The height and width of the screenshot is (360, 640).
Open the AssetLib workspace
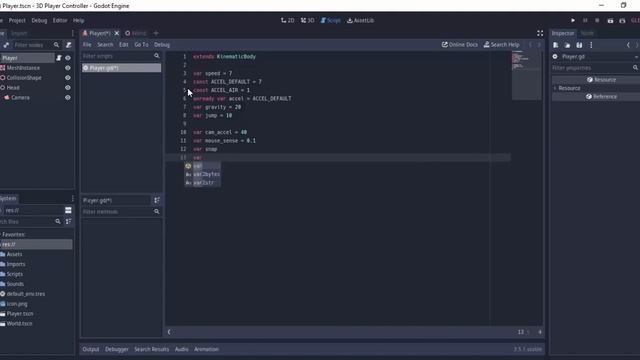[360, 20]
